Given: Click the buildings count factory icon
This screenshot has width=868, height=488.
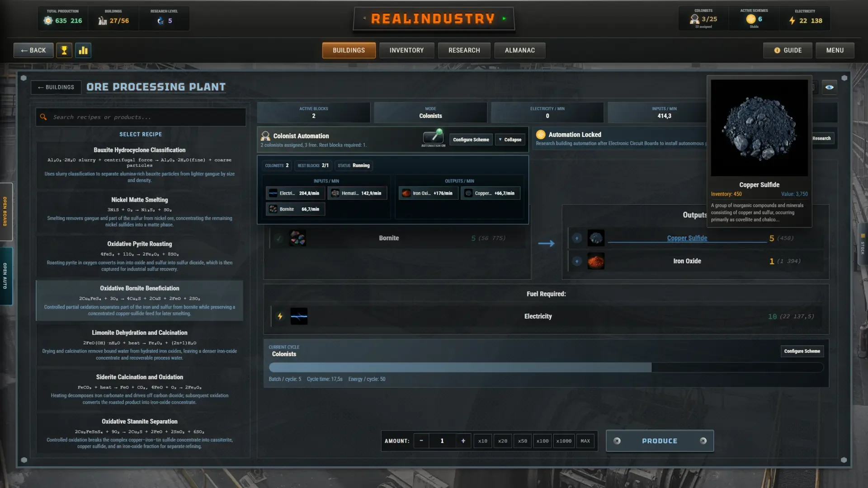Looking at the screenshot, I should click(x=103, y=20).
